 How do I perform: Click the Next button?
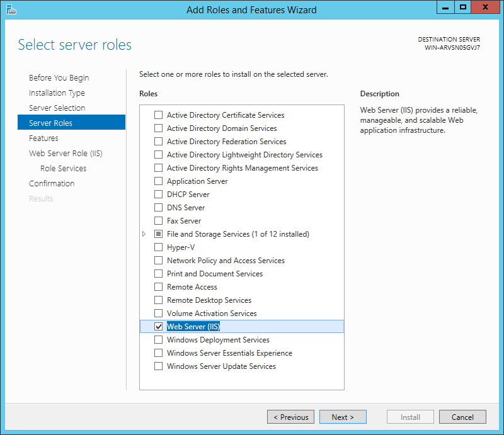pos(343,417)
